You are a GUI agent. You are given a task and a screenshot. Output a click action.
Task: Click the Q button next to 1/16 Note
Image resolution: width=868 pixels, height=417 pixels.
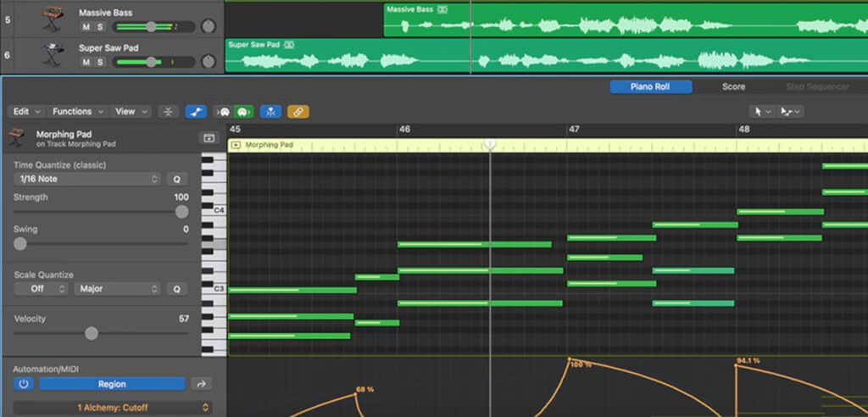click(177, 179)
